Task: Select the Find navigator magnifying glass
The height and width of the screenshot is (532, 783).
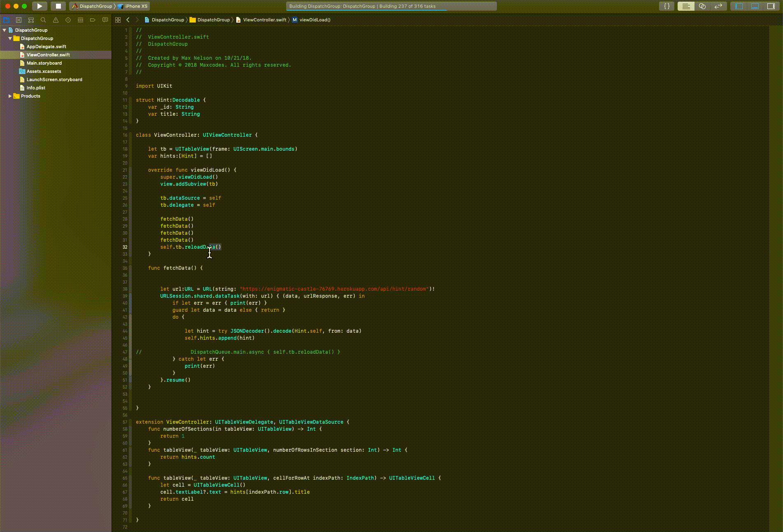Action: click(43, 20)
